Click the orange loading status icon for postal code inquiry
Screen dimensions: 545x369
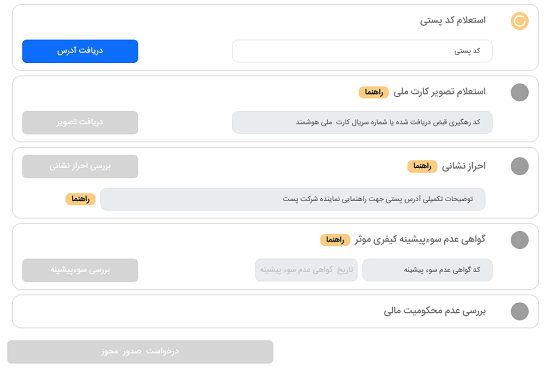pos(519,21)
